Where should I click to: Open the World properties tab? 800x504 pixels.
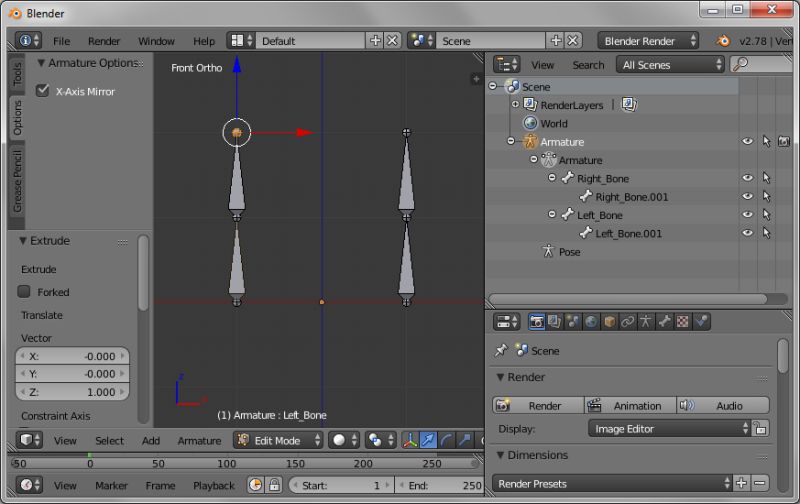[x=591, y=321]
